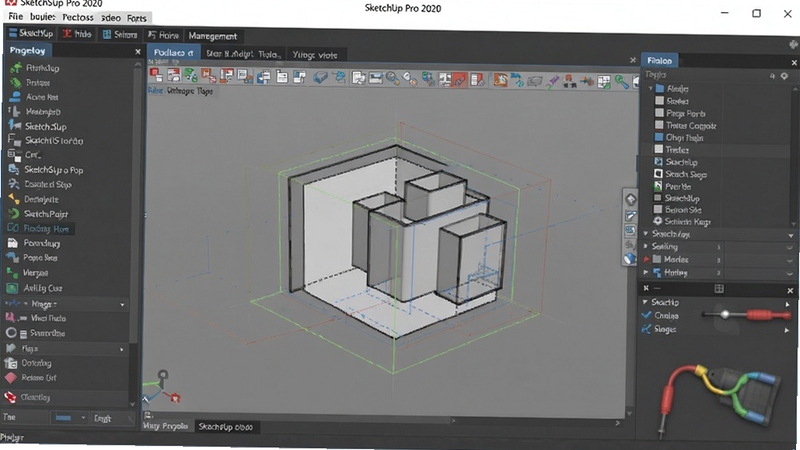Toggle checkbox beside 'Tredez' row

tap(659, 149)
